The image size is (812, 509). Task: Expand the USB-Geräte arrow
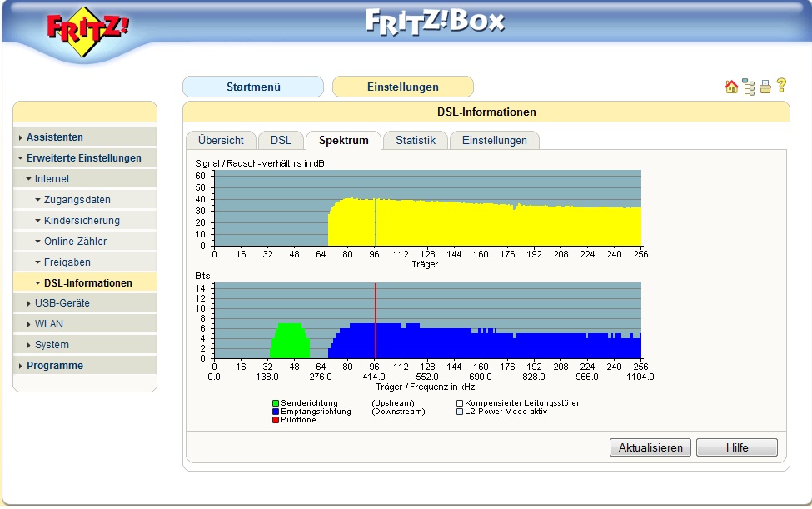(28, 303)
